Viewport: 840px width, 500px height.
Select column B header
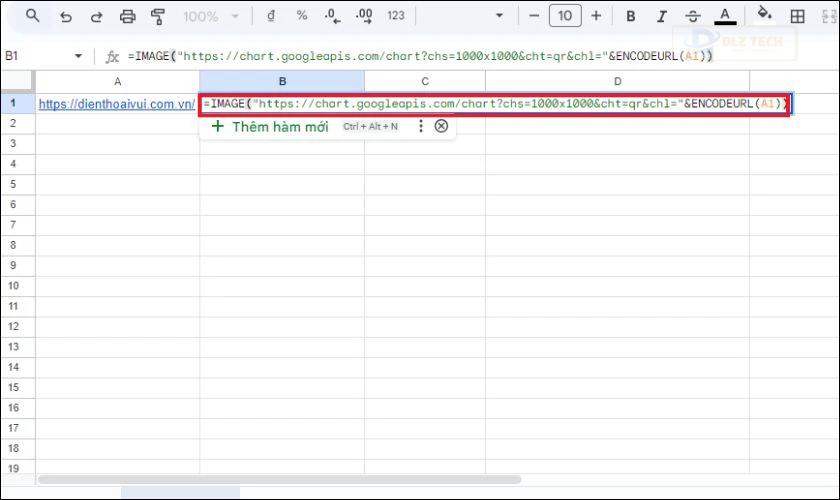(282, 81)
